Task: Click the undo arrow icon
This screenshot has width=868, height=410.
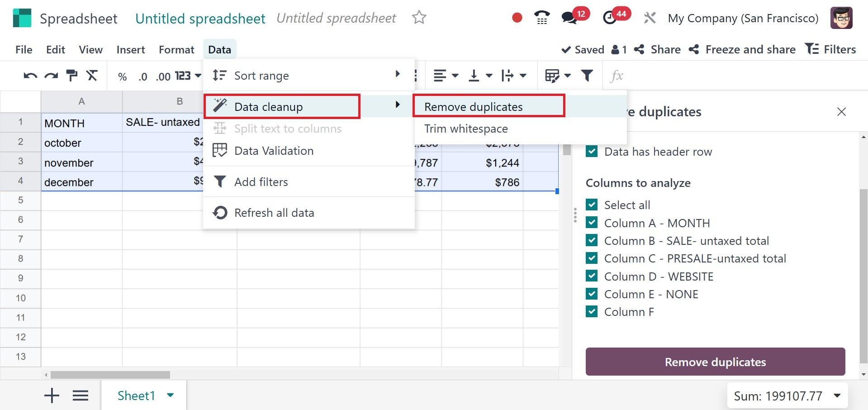Action: coord(30,76)
